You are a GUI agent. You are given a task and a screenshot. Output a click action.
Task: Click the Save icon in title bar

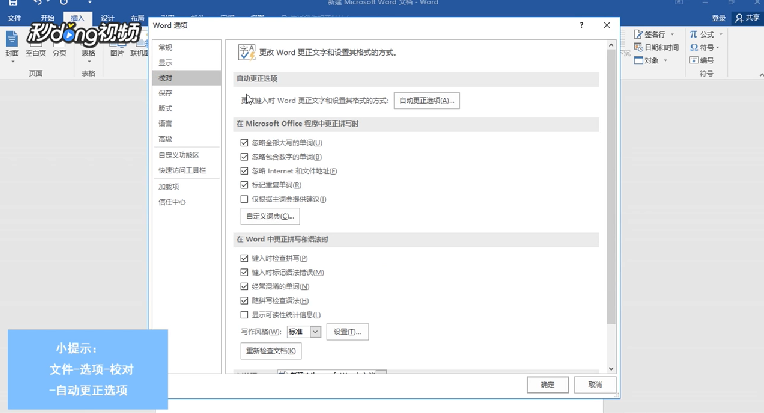[x=13, y=2]
